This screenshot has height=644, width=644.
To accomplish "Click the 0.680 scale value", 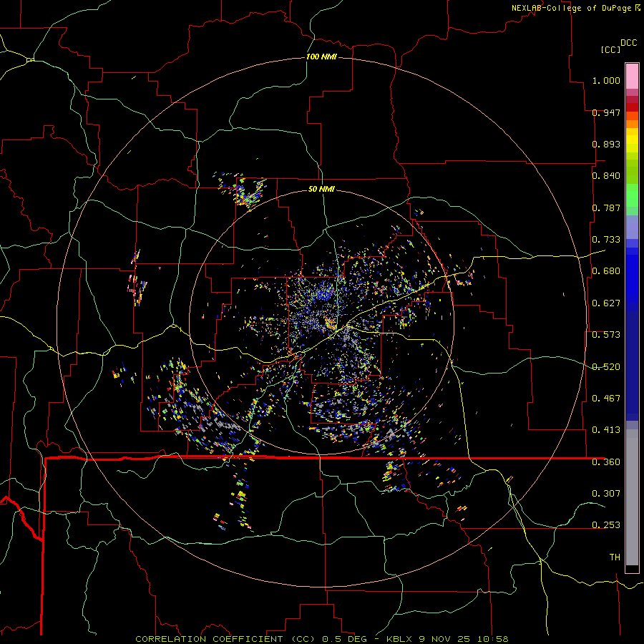I will click(606, 271).
